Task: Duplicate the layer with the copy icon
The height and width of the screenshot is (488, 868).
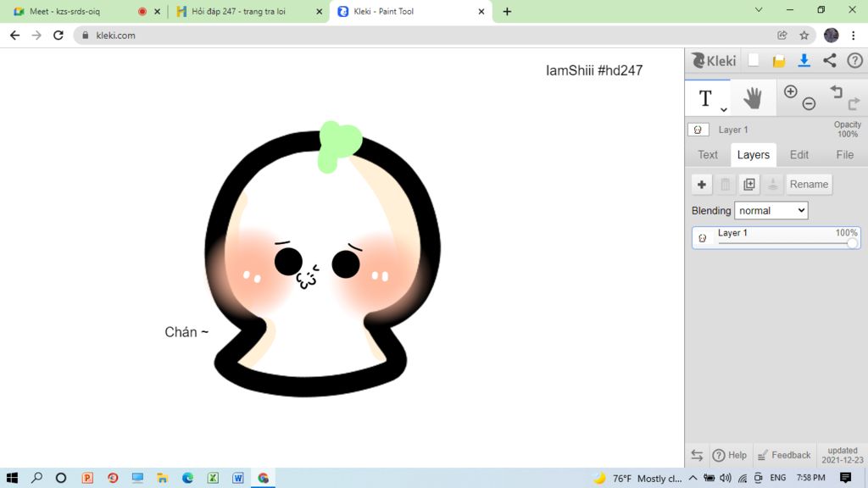Action: coord(749,184)
